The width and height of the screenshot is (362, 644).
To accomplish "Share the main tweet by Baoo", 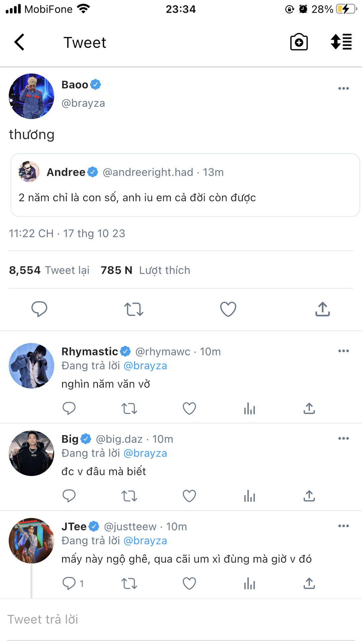I will click(x=322, y=309).
